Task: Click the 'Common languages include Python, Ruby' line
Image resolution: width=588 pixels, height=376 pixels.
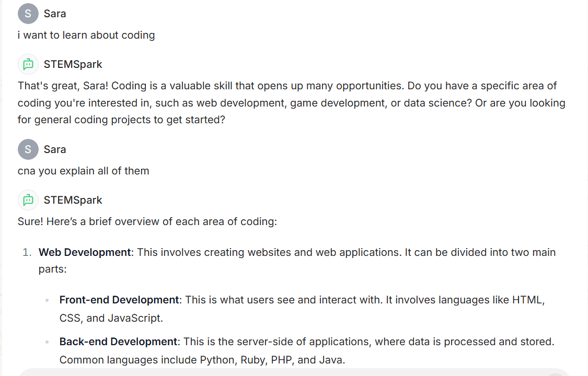Action: click(x=202, y=360)
